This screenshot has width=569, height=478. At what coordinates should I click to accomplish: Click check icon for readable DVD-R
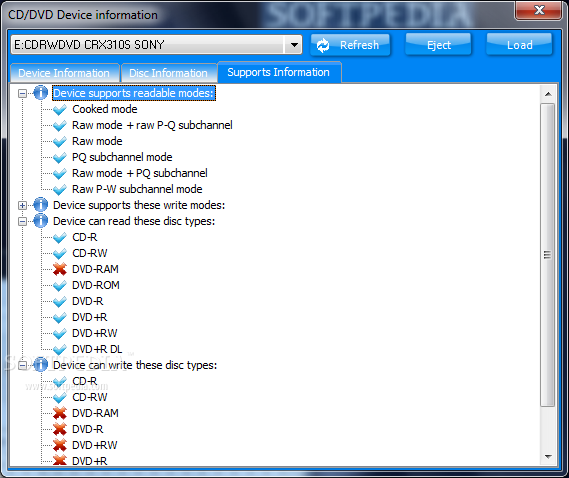(x=60, y=301)
